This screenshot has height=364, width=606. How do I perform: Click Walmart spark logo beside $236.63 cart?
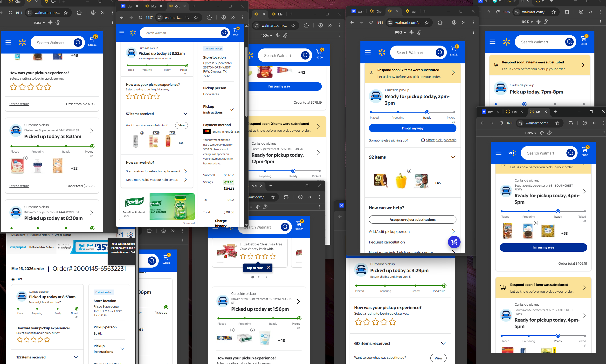pyautogui.click(x=22, y=43)
